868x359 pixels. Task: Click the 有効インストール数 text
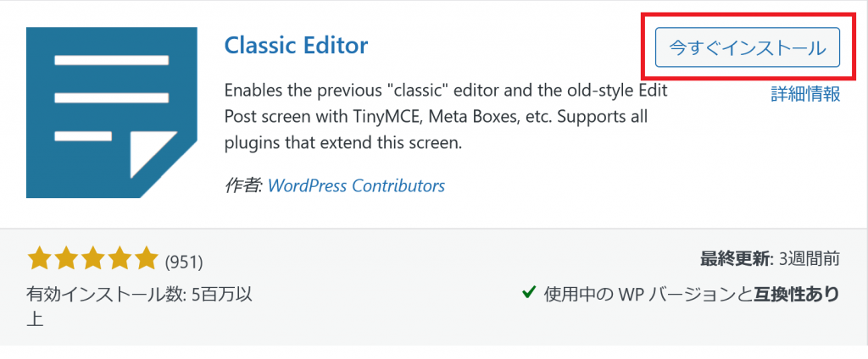(x=105, y=295)
